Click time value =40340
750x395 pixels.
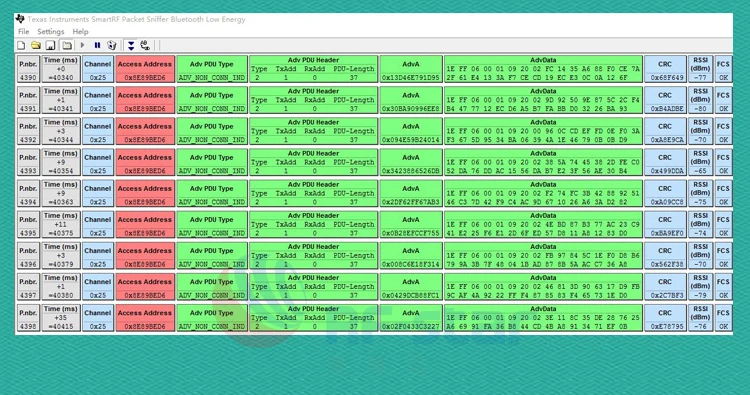61,77
